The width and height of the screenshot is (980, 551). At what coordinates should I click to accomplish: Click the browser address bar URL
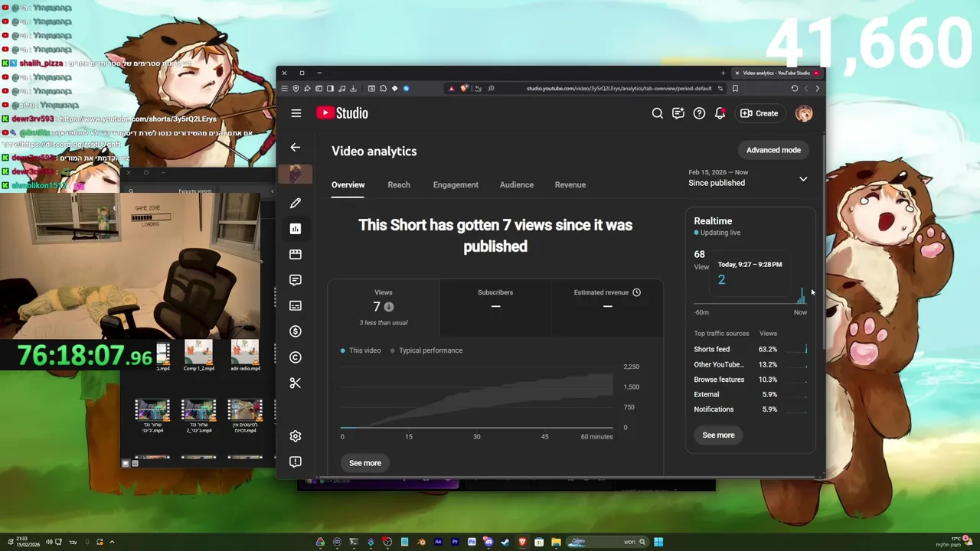tap(619, 88)
